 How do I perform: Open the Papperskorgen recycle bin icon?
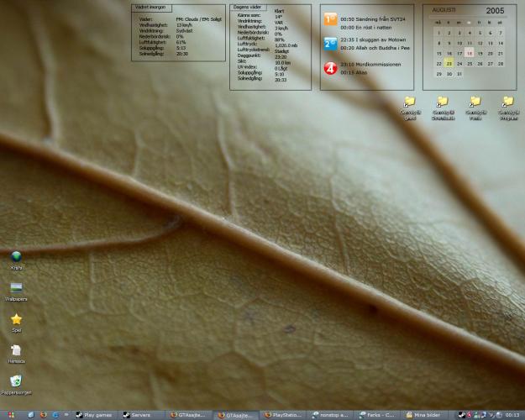coord(16,382)
